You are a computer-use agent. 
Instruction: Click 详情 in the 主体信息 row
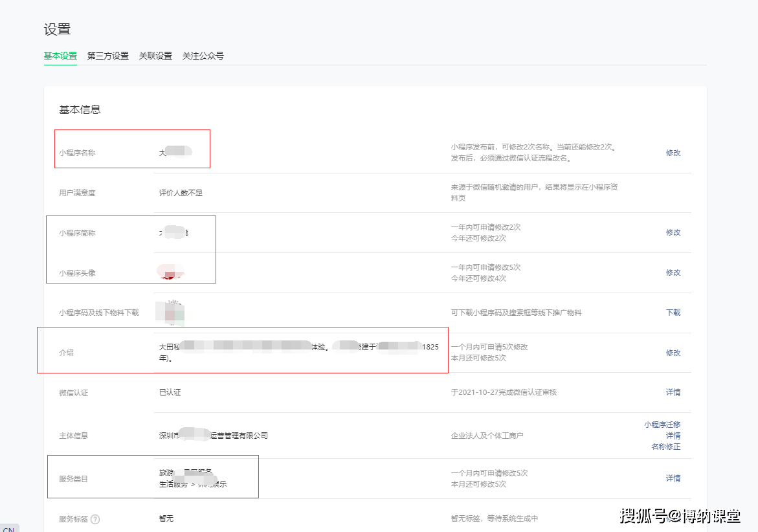(673, 436)
